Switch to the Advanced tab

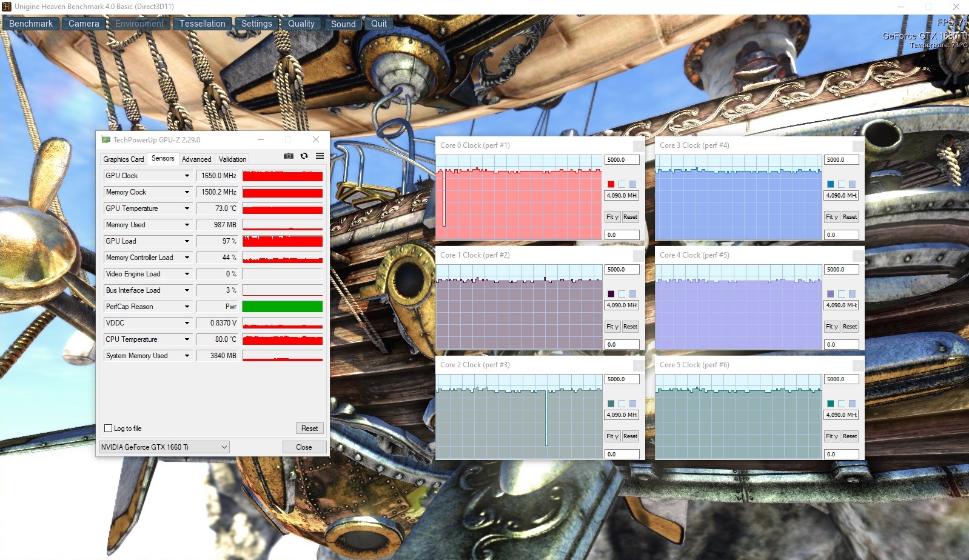196,159
